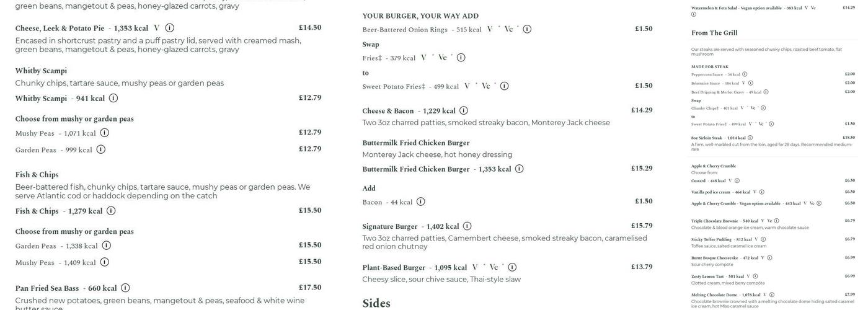Open info icon for Cheese, Leek & Potato Pie

pyautogui.click(x=169, y=28)
